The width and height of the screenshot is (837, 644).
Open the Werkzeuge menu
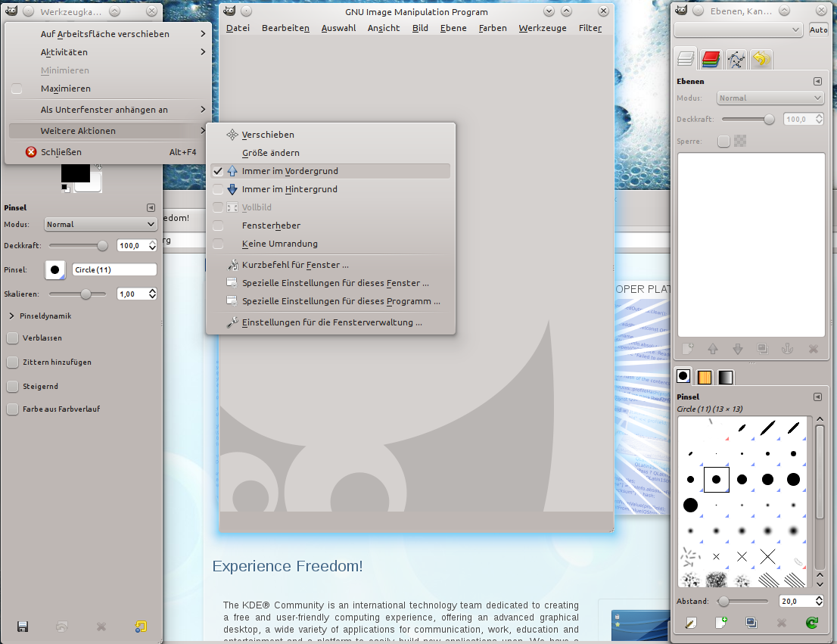click(x=543, y=28)
